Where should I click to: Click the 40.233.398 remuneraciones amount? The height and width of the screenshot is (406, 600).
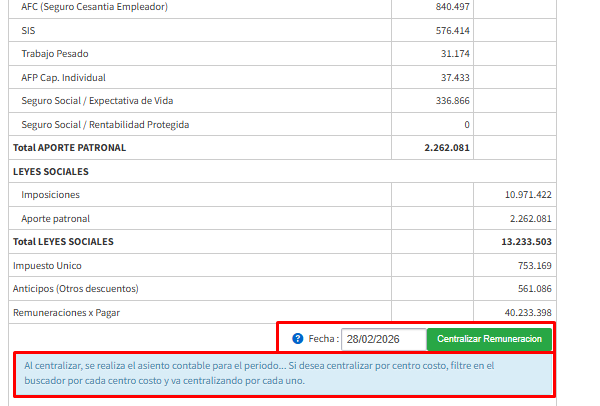pos(528,313)
